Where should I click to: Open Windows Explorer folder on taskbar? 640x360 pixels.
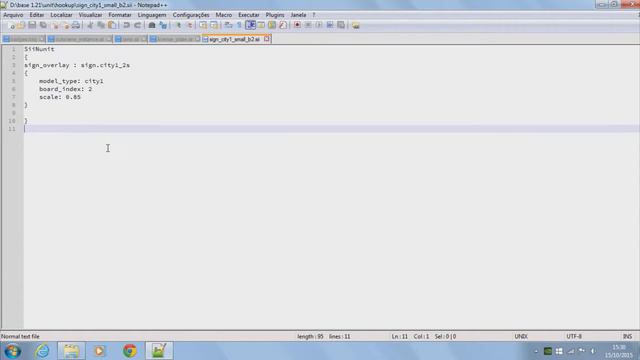coord(71,351)
